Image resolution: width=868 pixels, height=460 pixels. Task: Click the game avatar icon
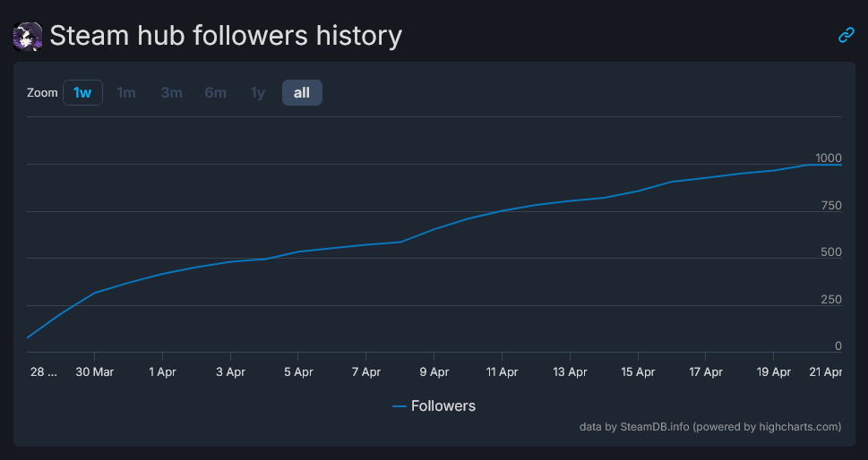point(28,37)
